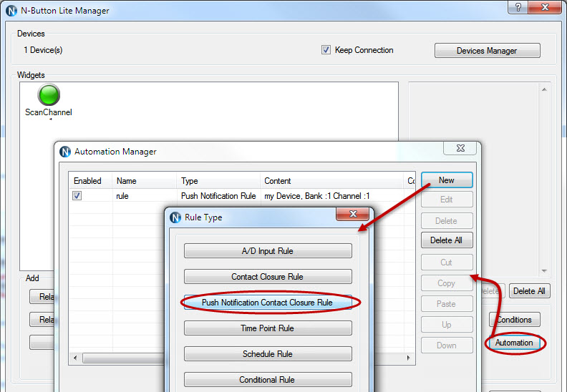
Task: Click the Automation Manager window logo icon
Action: coord(65,152)
